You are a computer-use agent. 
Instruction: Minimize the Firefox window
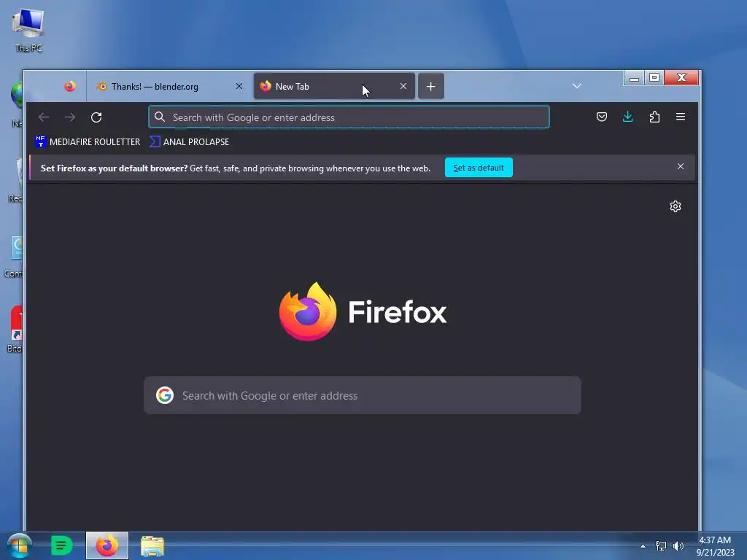(634, 78)
